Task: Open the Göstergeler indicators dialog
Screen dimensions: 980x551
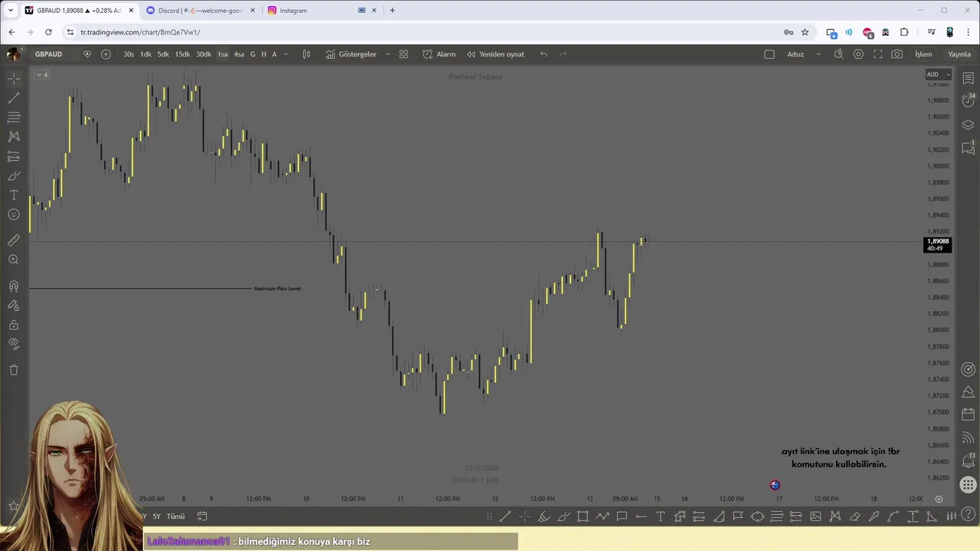Action: 351,54
